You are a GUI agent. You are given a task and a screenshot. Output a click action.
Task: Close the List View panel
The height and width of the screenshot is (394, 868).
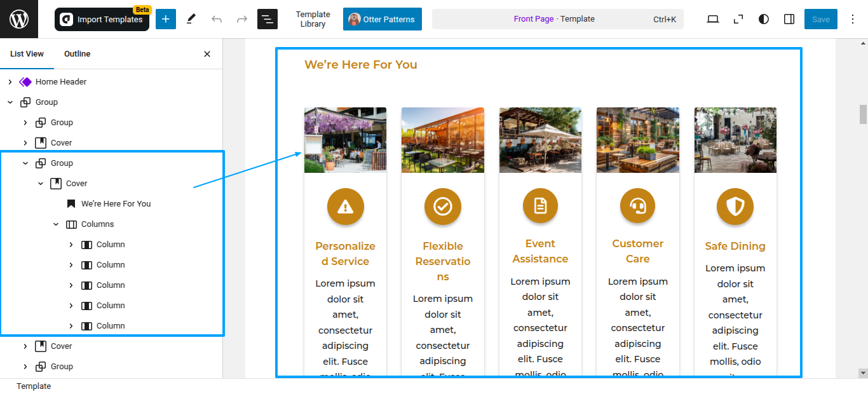(x=207, y=54)
